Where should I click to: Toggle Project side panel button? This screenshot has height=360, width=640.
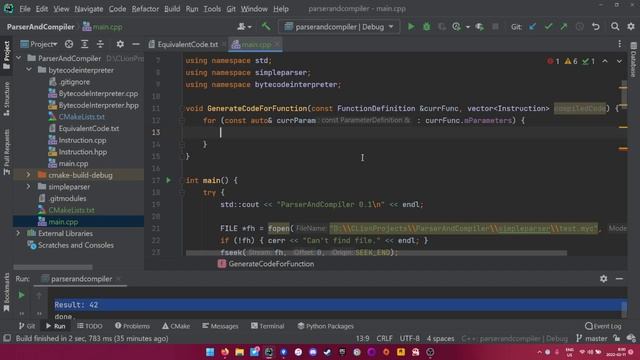[7, 56]
